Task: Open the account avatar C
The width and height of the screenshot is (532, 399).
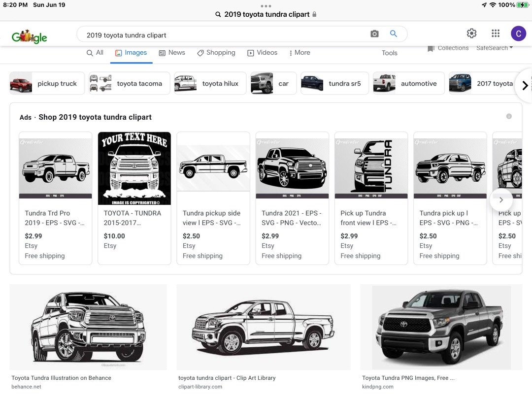Action: click(518, 33)
